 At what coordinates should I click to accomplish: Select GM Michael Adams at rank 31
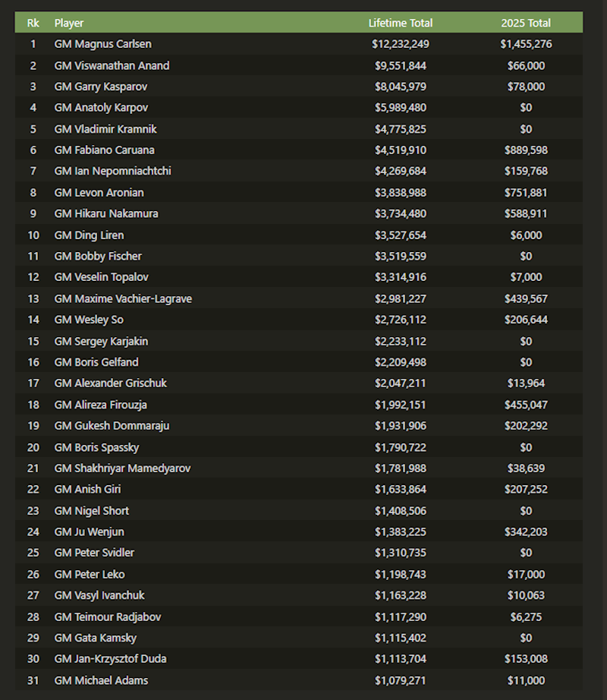[x=101, y=680]
